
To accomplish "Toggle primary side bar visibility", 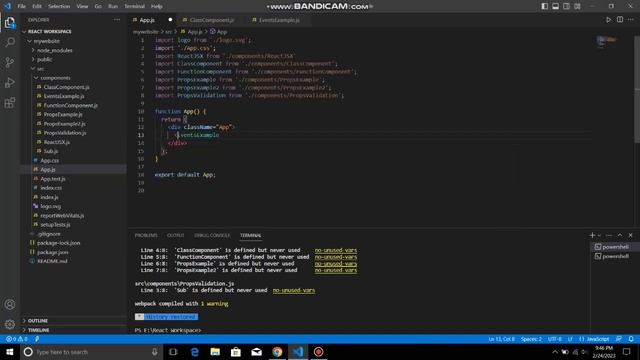I will [544, 6].
